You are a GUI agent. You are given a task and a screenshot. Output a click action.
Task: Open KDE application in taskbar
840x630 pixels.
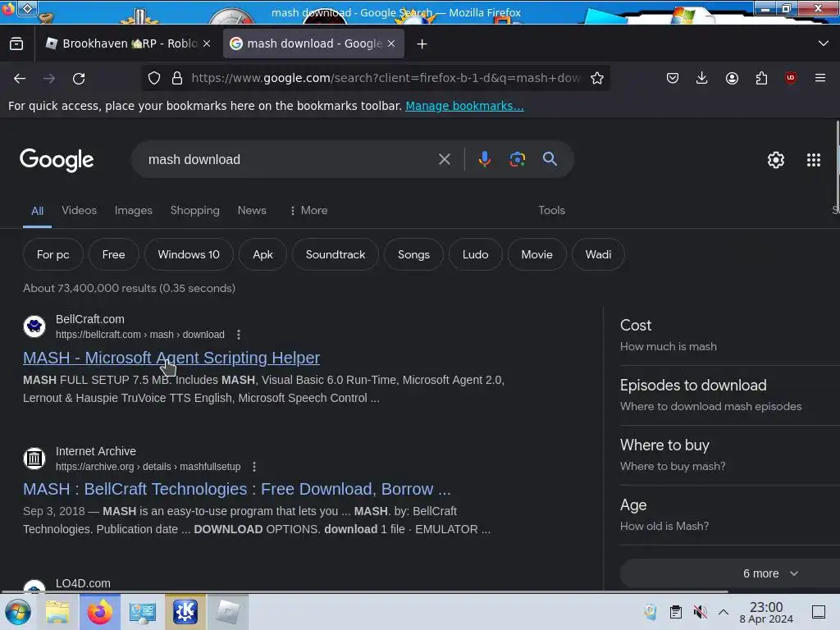tap(185, 612)
